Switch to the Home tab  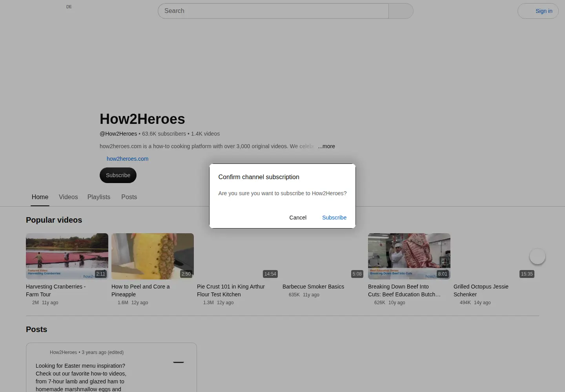point(40,197)
